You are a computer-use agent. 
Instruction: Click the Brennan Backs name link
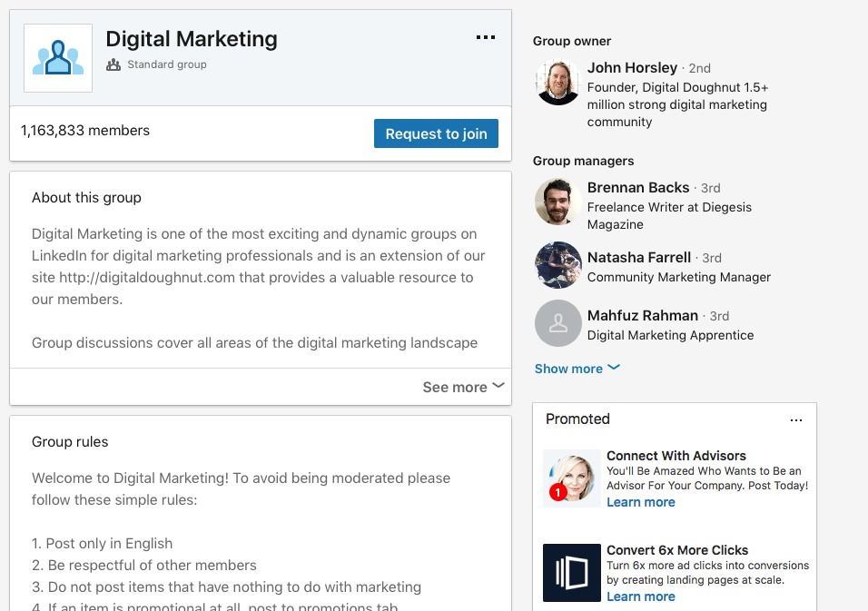638,188
